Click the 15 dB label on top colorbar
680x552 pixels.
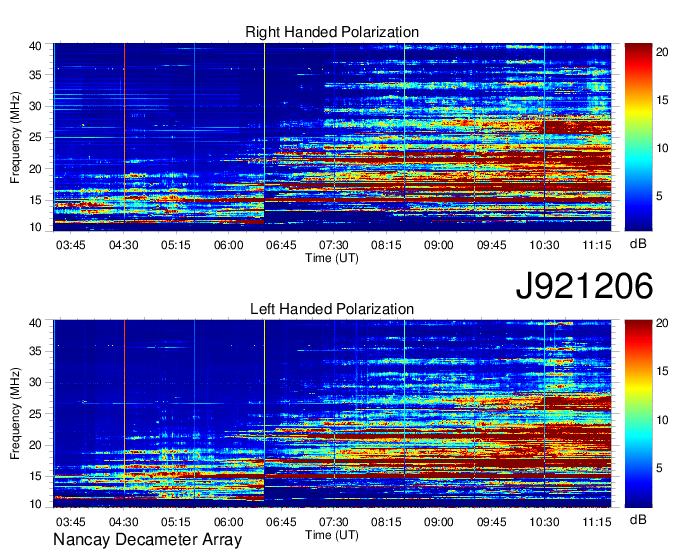pyautogui.click(x=662, y=100)
